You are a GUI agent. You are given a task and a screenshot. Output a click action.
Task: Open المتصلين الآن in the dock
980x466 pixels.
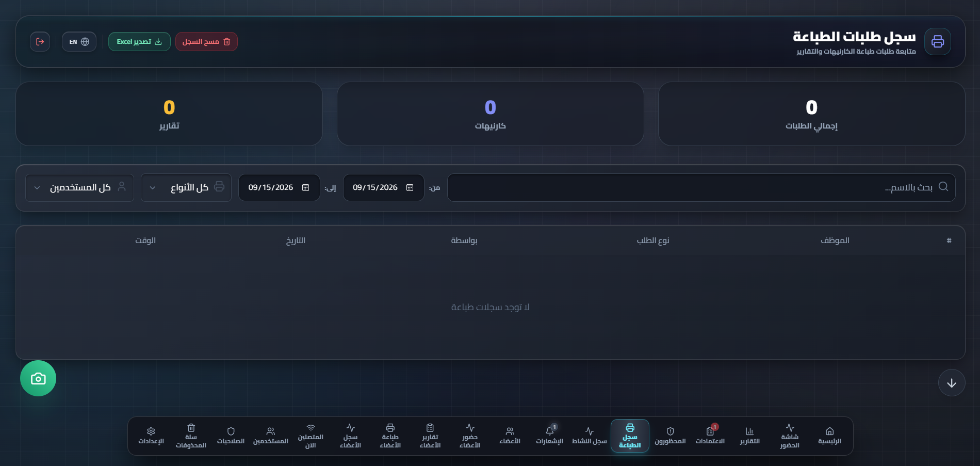(x=311, y=436)
